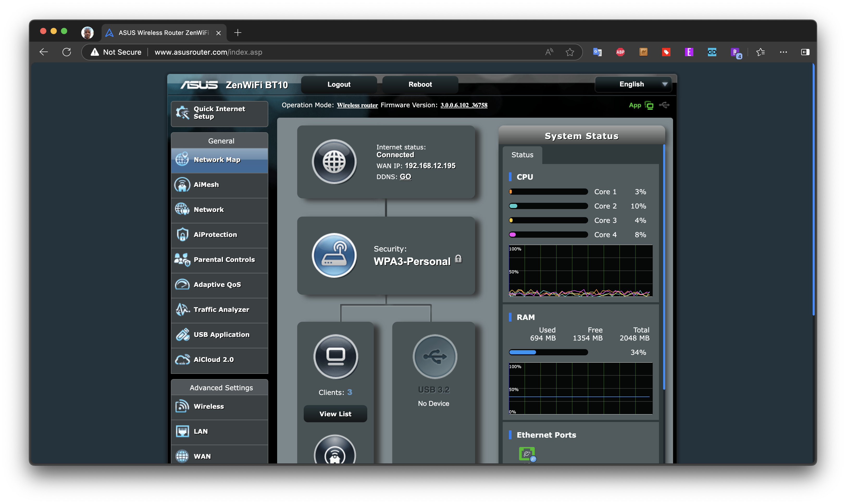The image size is (846, 504).
Task: Click the Clients computer icon
Action: 335,356
